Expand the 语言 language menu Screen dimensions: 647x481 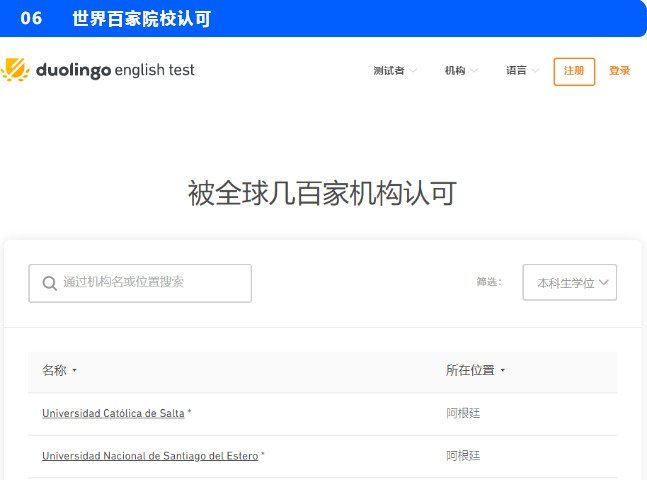pyautogui.click(x=516, y=71)
